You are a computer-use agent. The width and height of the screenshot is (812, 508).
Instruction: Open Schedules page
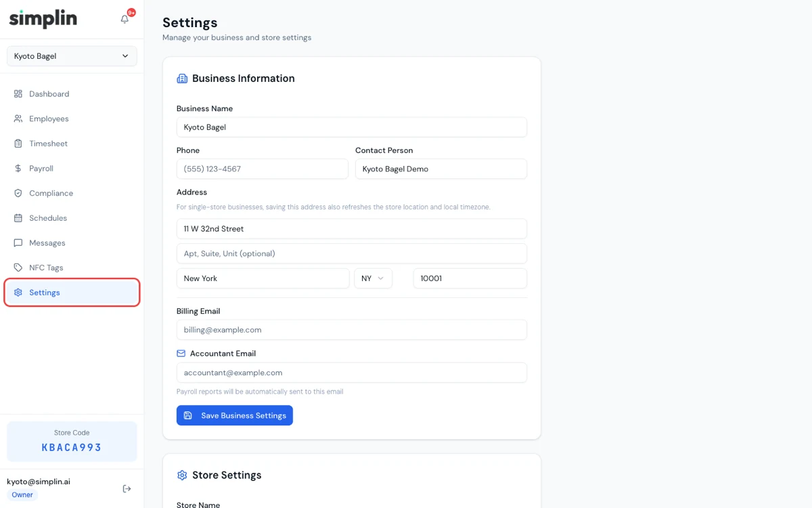point(72,218)
